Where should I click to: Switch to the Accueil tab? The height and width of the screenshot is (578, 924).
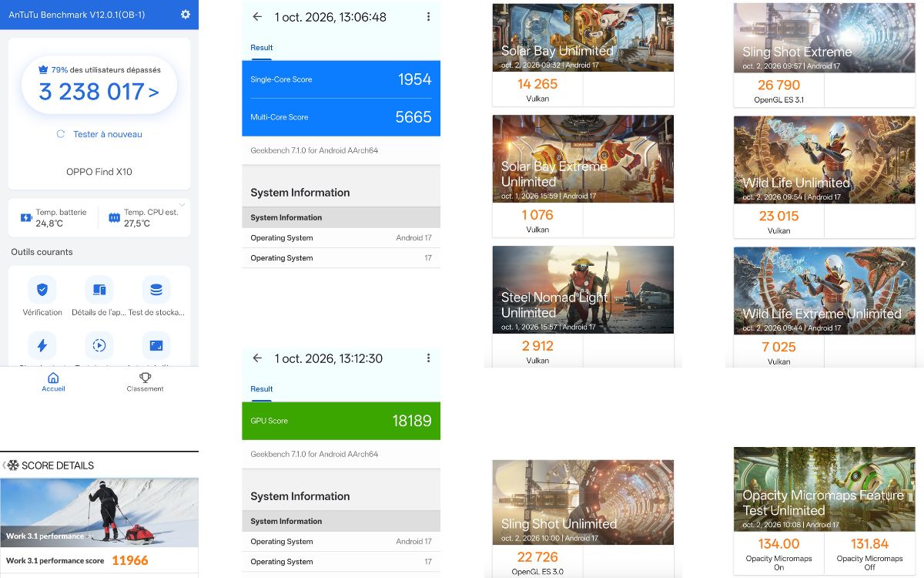coord(53,382)
